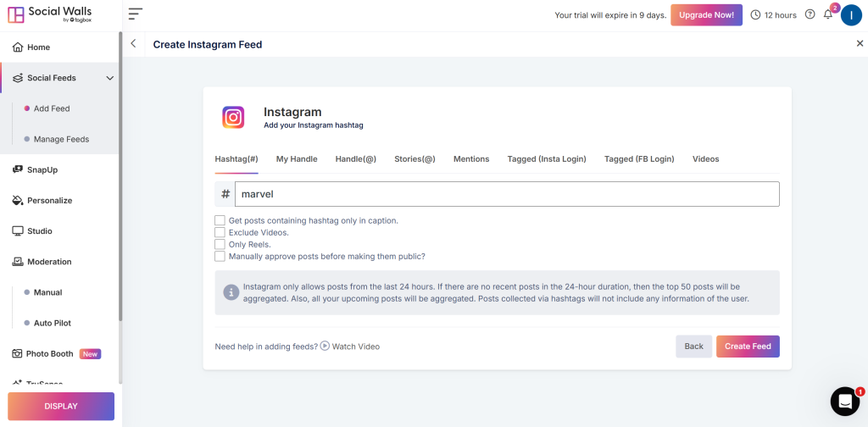
Task: Open the user profile avatar
Action: point(851,15)
